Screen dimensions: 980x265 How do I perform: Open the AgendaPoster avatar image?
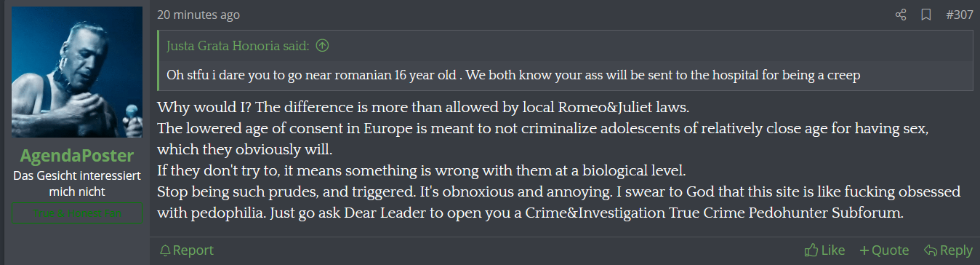(x=77, y=72)
